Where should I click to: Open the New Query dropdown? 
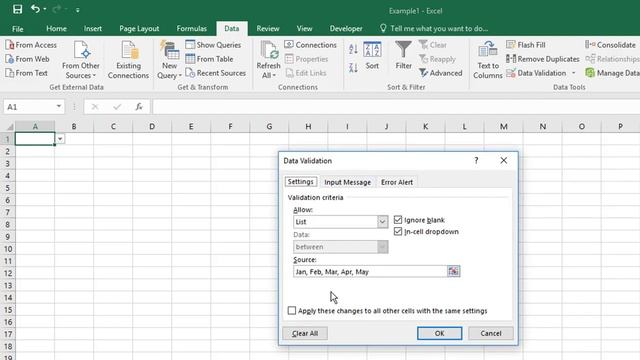[x=169, y=60]
